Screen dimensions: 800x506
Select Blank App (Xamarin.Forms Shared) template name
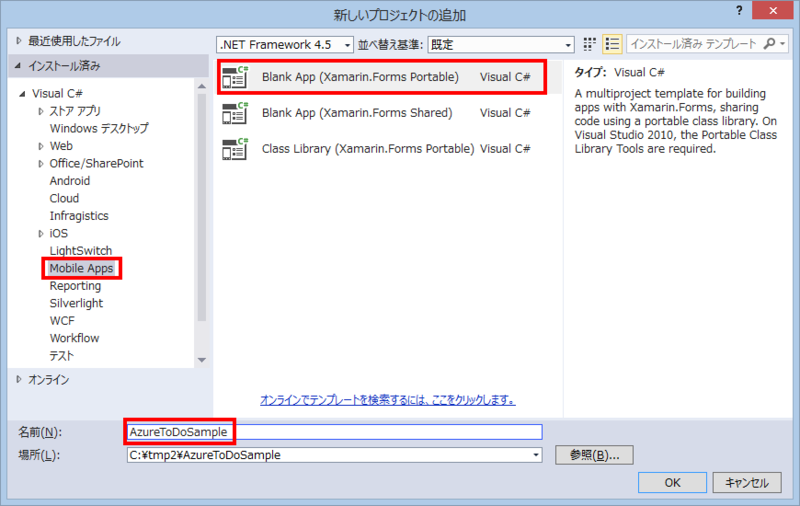point(357,113)
